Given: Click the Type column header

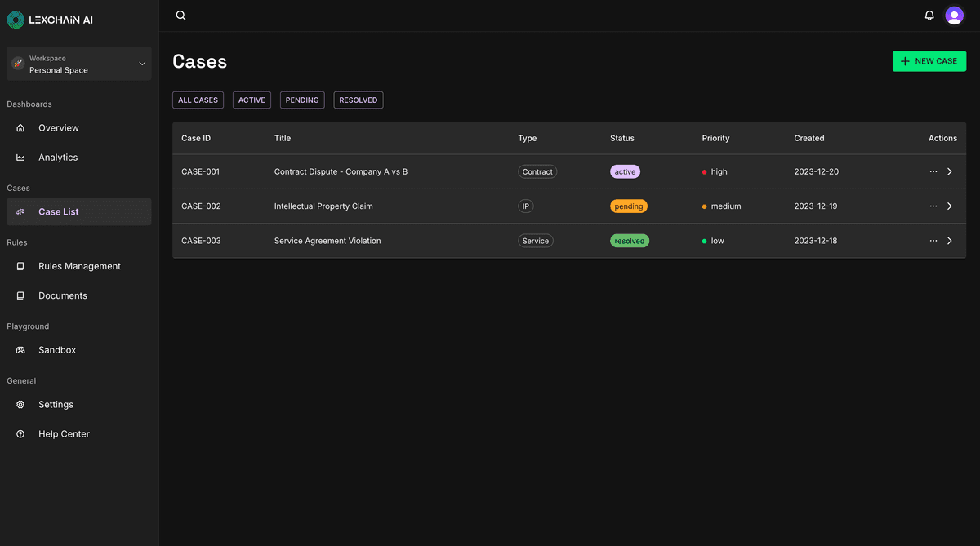Looking at the screenshot, I should tap(528, 139).
